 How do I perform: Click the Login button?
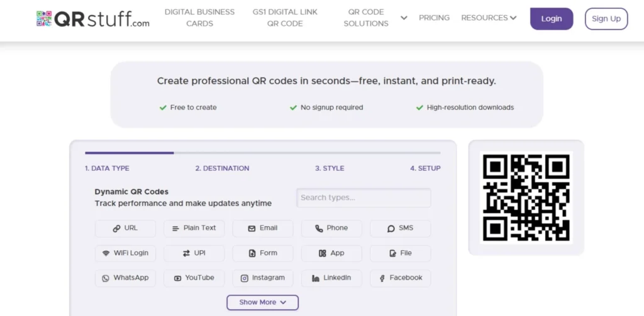(x=551, y=19)
